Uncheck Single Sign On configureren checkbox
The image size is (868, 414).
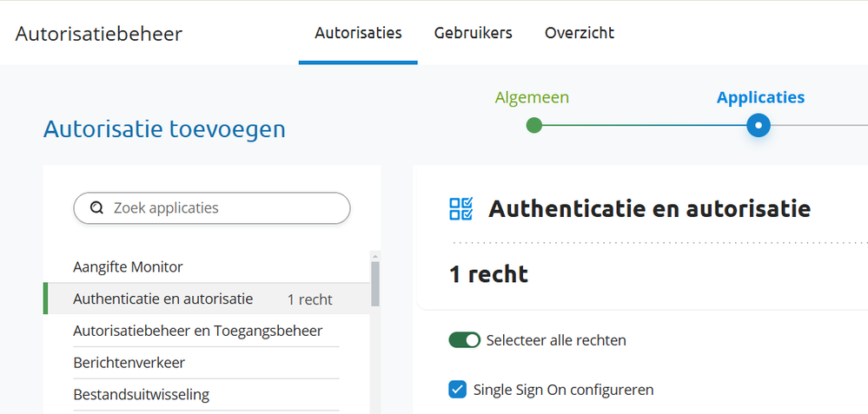point(458,389)
